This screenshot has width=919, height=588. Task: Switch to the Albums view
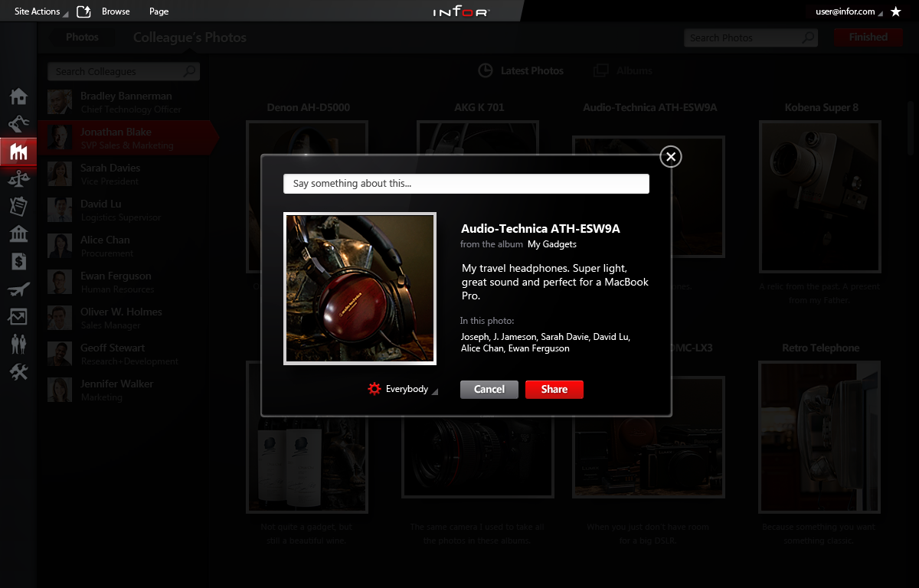click(634, 70)
